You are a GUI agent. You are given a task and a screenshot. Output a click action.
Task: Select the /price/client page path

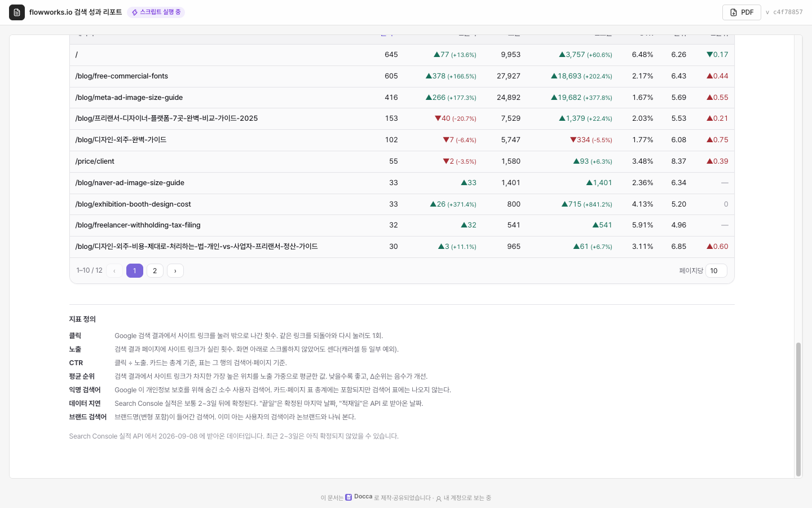[95, 161]
